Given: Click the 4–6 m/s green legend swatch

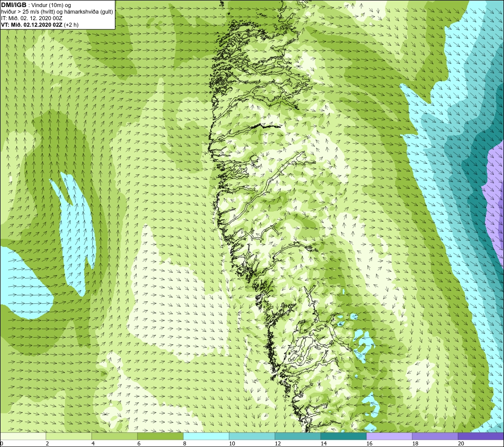Looking at the screenshot, I should (x=114, y=436).
